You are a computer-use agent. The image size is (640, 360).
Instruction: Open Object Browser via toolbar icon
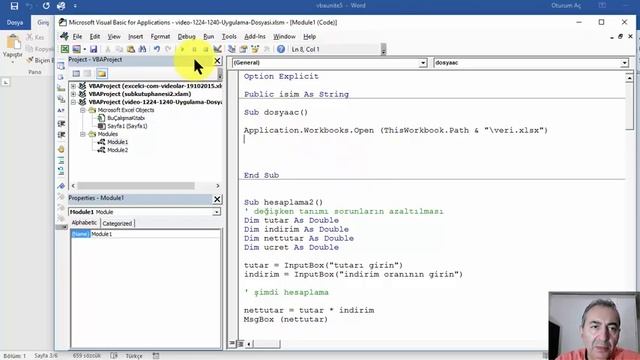point(255,49)
